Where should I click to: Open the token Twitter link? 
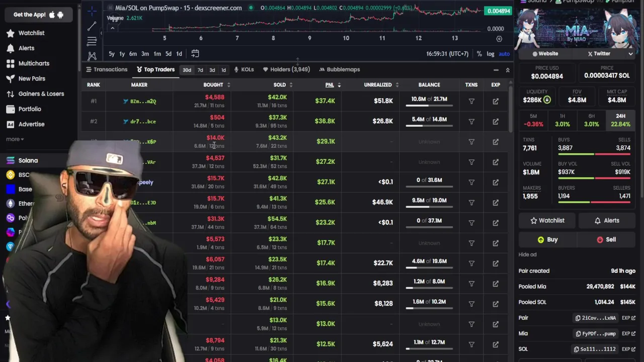click(599, 53)
